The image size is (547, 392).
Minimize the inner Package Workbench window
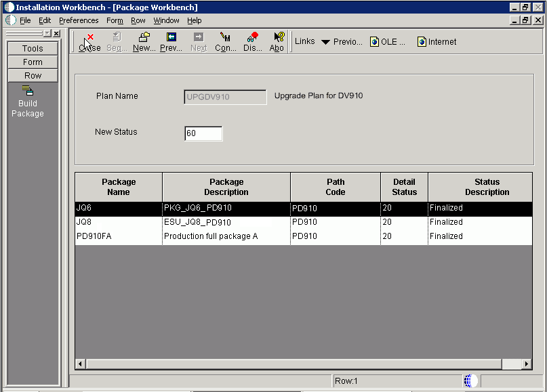pyautogui.click(x=514, y=20)
